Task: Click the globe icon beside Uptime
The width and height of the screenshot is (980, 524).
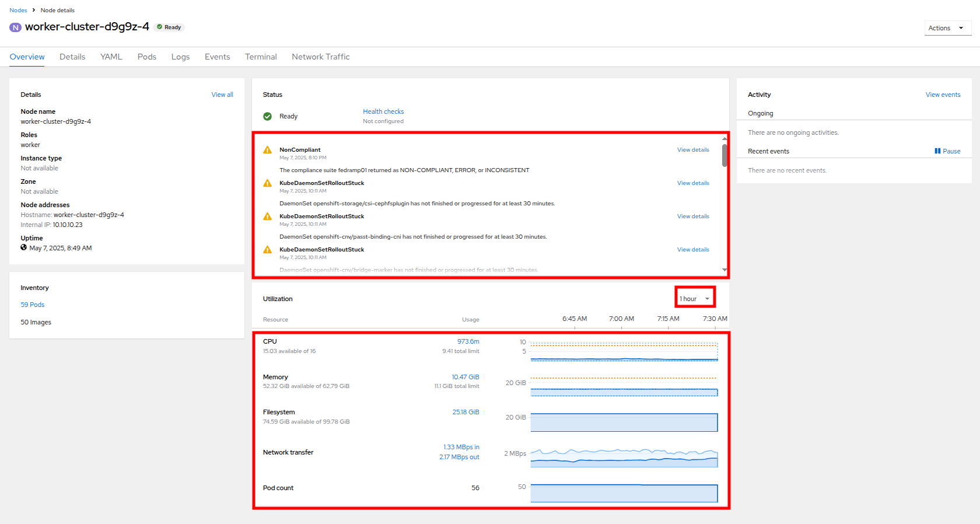Action: click(x=24, y=247)
